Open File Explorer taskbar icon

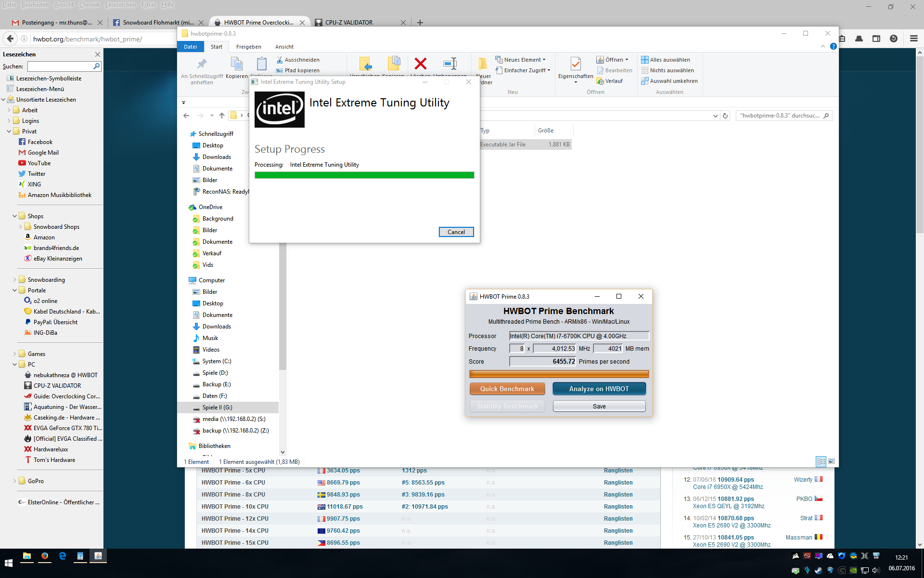pyautogui.click(x=27, y=556)
